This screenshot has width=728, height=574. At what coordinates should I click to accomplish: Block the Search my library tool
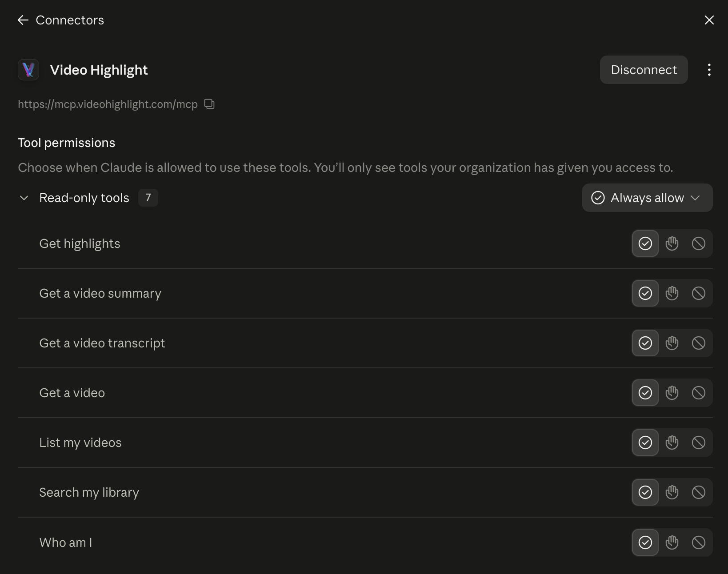698,492
